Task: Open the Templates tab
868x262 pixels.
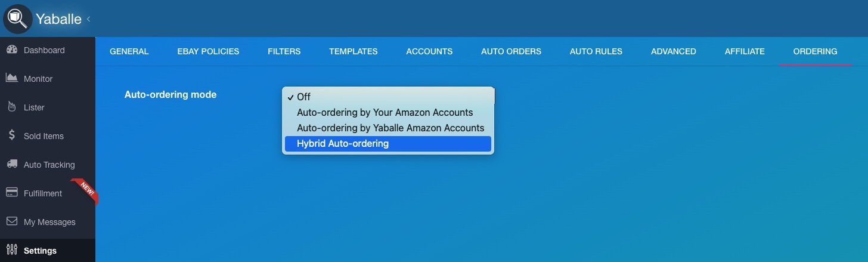Action: pyautogui.click(x=353, y=51)
